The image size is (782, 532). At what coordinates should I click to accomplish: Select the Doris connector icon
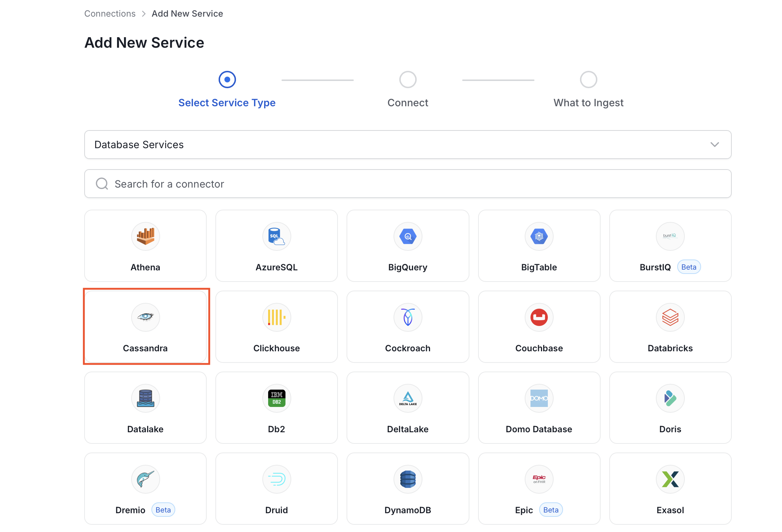tap(670, 398)
